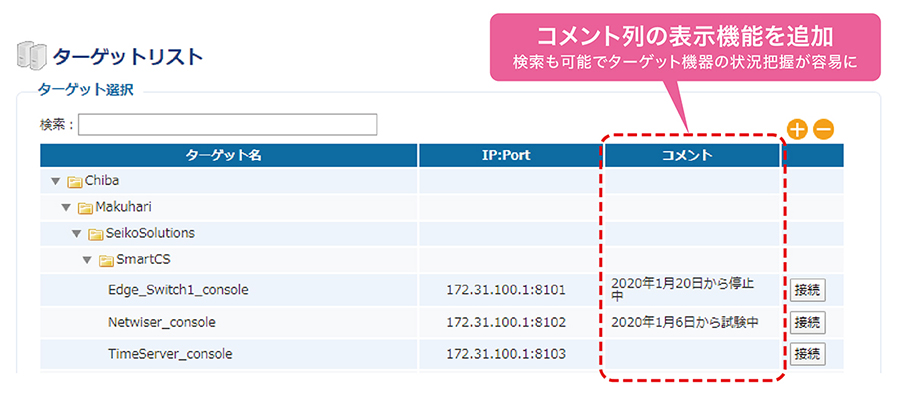Image resolution: width=900 pixels, height=394 pixels.
Task: Click the Makuhari folder icon
Action: (x=85, y=208)
